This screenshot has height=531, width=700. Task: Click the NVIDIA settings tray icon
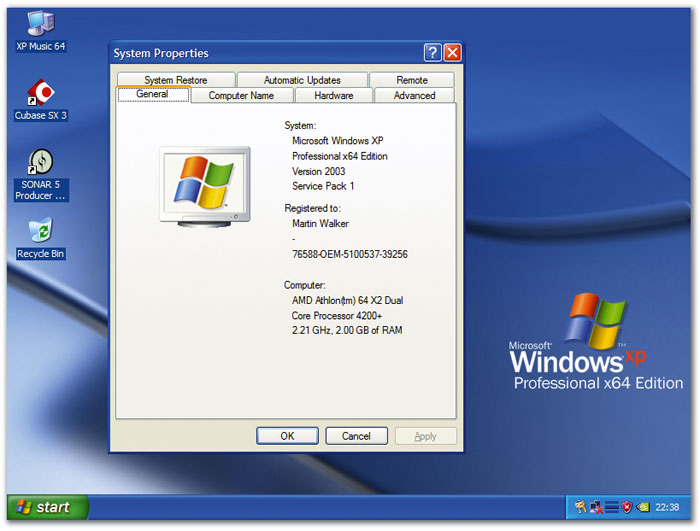point(643,507)
